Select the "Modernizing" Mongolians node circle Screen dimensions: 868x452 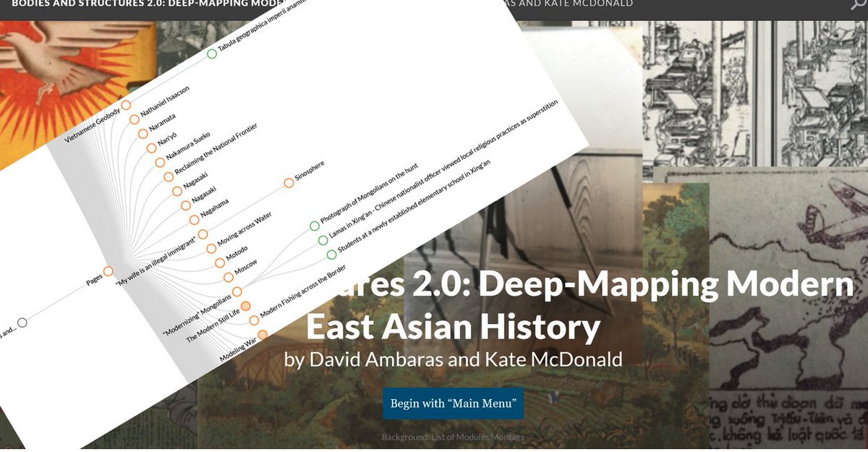click(237, 291)
